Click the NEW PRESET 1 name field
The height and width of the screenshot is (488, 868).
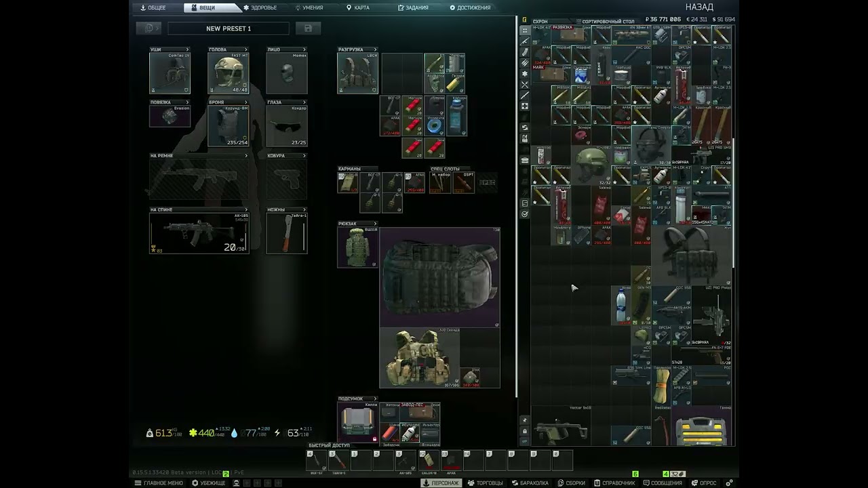tap(229, 28)
